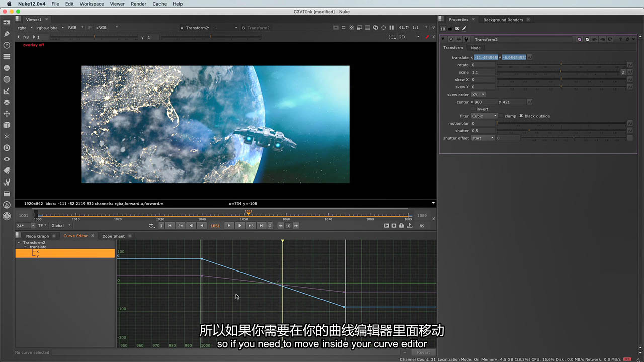Toggle the scale link channels button labeled 2
644x362 pixels.
coord(623,72)
